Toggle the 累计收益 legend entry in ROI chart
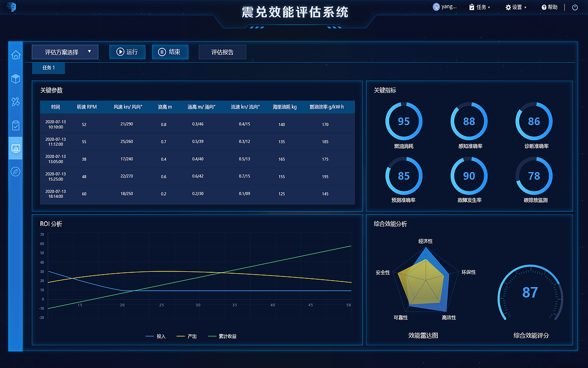Viewport: 588px width, 368px height. click(222, 336)
